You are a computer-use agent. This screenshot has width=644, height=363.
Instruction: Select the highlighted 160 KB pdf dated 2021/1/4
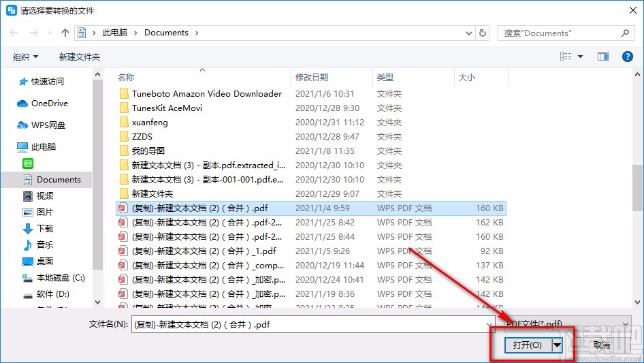pos(311,208)
